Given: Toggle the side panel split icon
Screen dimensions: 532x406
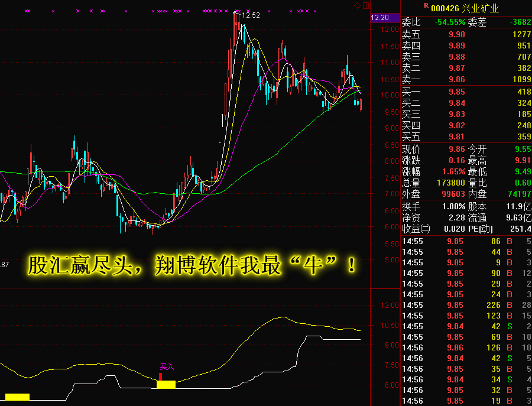Looking at the screenshot, I should [366, 5].
